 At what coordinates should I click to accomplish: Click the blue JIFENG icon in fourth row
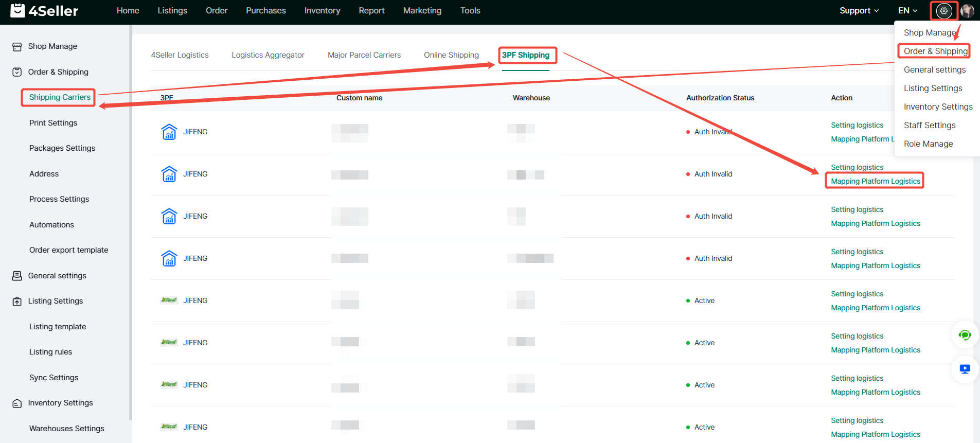click(169, 258)
